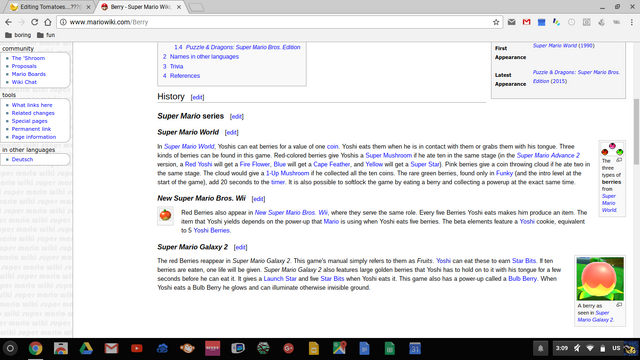Open the boring bookmarks folder
This screenshot has height=360, width=640.
coord(18,35)
